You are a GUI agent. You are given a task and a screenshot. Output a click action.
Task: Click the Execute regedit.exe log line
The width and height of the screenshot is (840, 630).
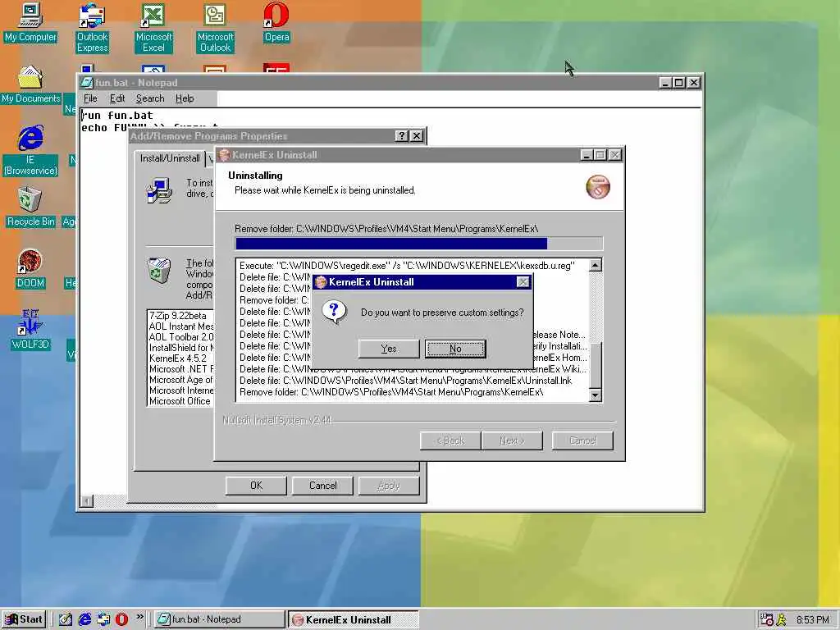[407, 265]
